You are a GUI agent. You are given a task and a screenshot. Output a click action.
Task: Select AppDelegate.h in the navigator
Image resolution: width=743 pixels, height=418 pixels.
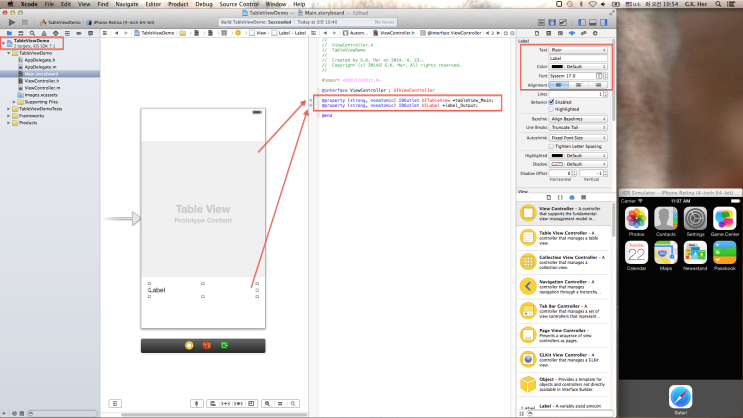tap(39, 60)
